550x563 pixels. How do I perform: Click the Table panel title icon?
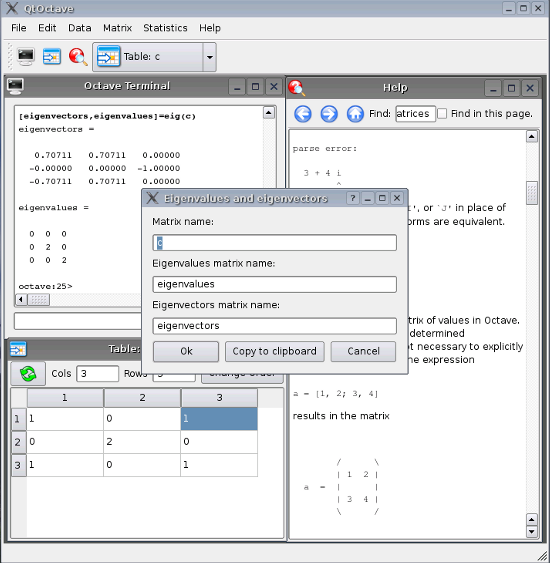pos(18,349)
